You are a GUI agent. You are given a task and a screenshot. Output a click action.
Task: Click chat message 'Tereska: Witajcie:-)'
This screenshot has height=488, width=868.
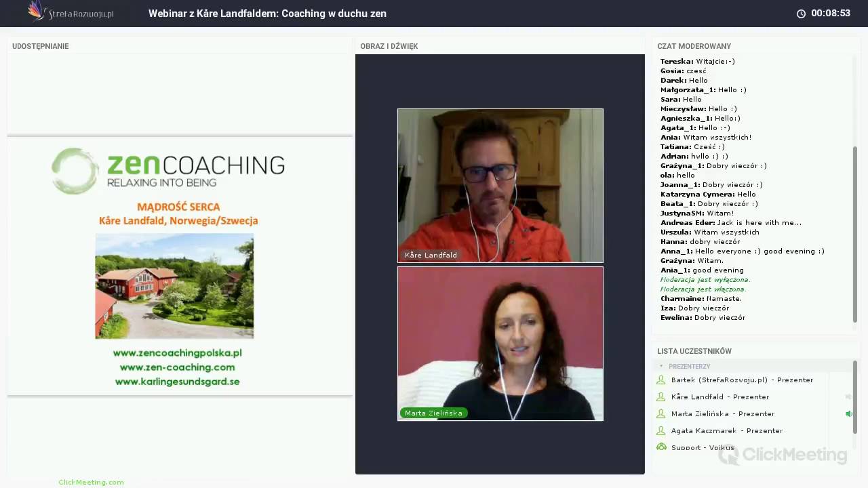point(697,62)
